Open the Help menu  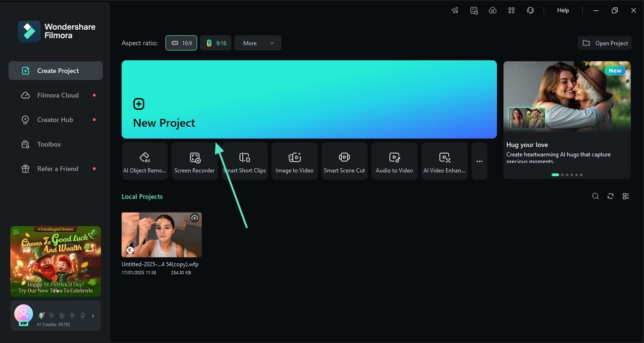563,10
